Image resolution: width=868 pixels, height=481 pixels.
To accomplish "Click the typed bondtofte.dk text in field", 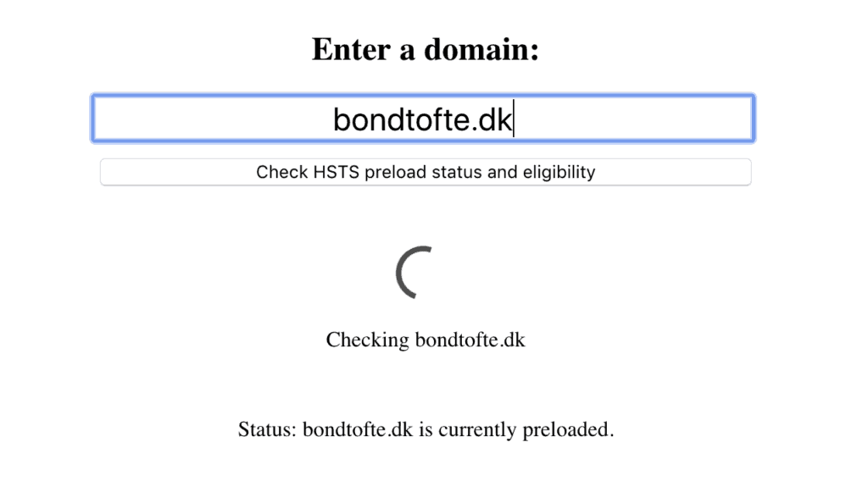I will tap(422, 119).
